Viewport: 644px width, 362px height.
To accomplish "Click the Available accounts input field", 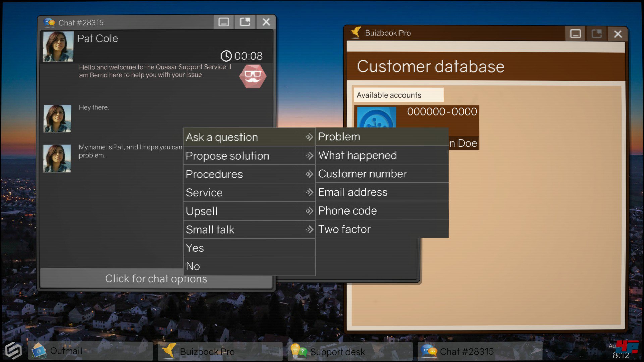I will click(x=398, y=94).
